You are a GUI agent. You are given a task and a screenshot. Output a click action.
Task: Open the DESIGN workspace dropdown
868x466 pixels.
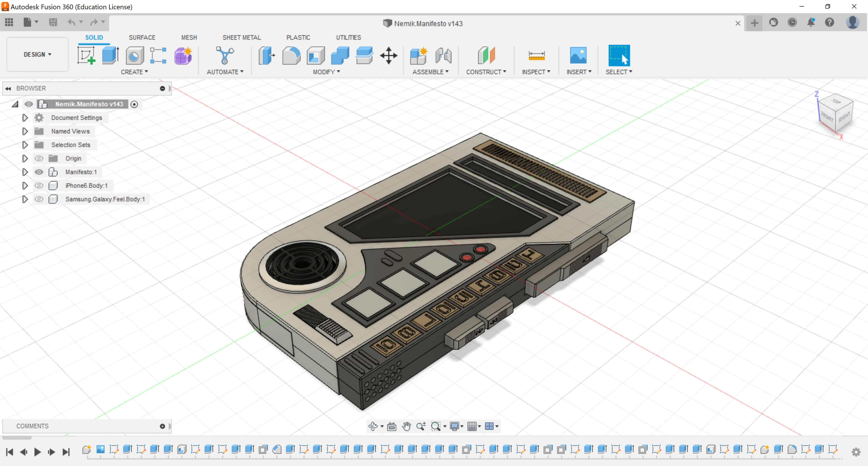pos(37,54)
